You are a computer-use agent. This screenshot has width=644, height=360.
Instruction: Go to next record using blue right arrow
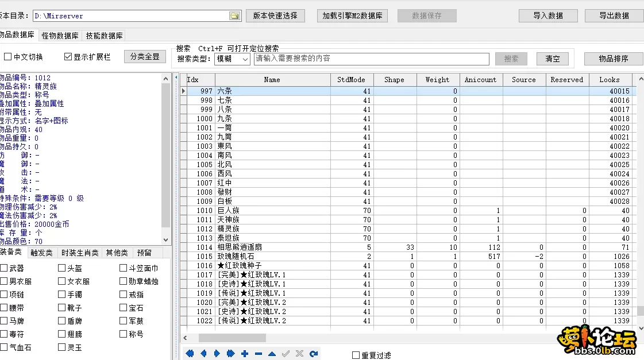(218, 354)
